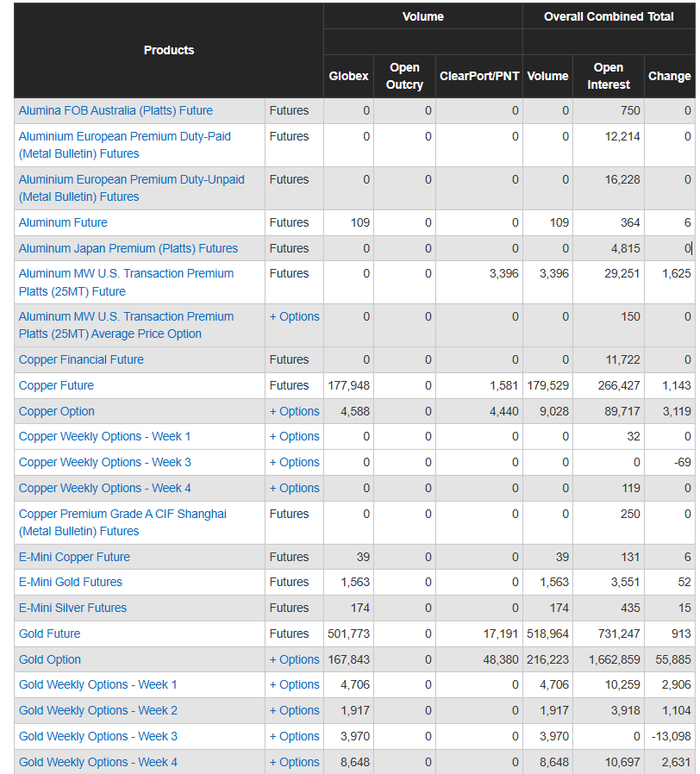
Task: Click the Open Interest column header
Action: (x=608, y=76)
